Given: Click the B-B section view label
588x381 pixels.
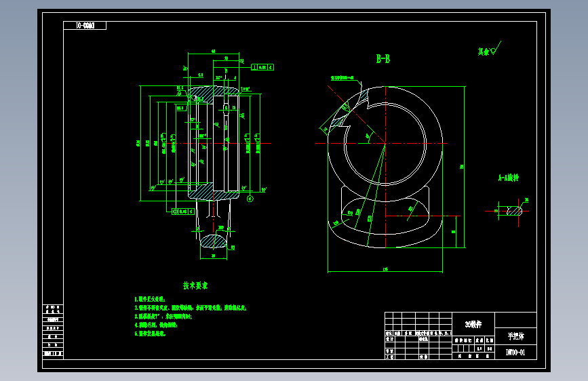Looking at the screenshot, I should tap(383, 59).
